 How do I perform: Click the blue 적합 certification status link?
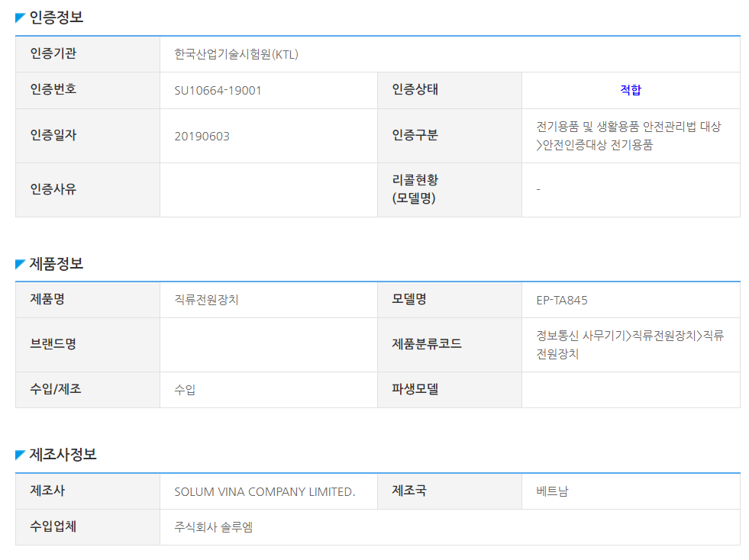pyautogui.click(x=630, y=90)
